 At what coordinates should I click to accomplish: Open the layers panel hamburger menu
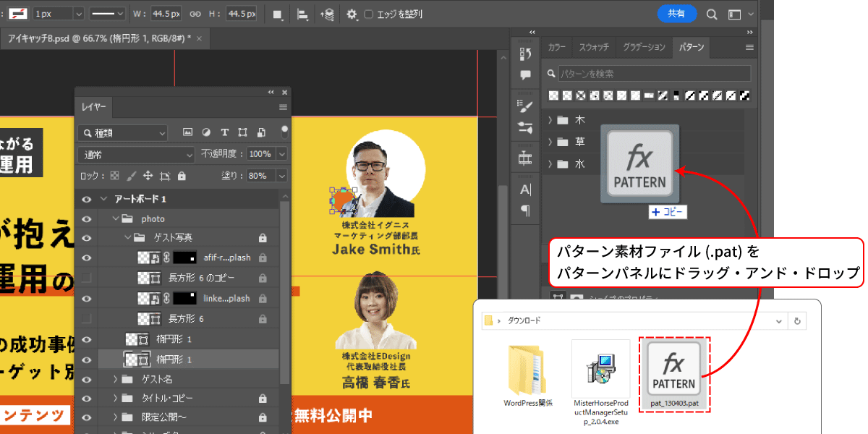click(x=283, y=107)
